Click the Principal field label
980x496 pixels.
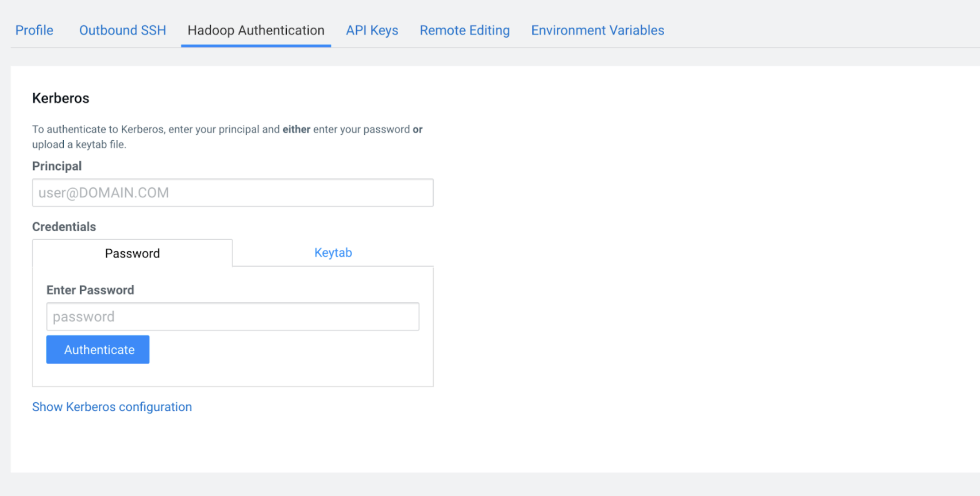click(x=57, y=166)
